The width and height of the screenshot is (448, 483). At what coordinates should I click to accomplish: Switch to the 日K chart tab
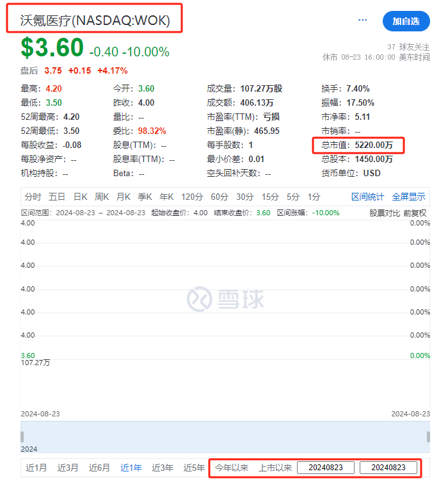click(x=80, y=197)
